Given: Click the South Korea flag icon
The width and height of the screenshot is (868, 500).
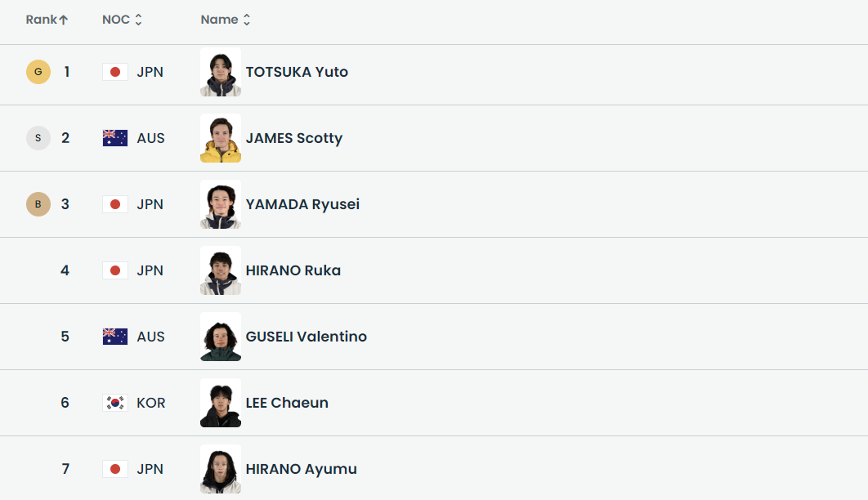Looking at the screenshot, I should click(115, 403).
